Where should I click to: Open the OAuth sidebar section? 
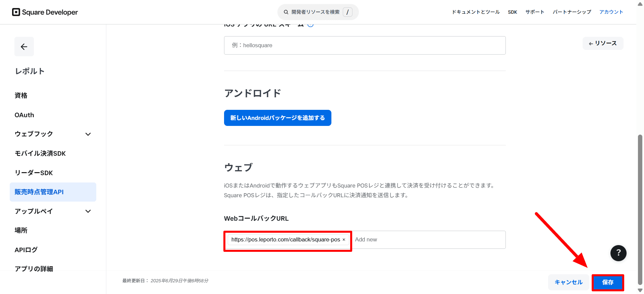click(24, 115)
